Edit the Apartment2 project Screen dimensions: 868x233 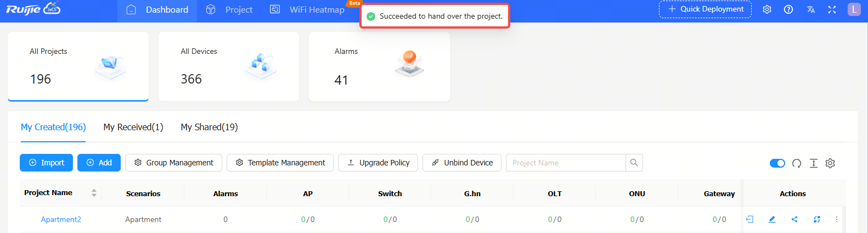[x=772, y=219]
